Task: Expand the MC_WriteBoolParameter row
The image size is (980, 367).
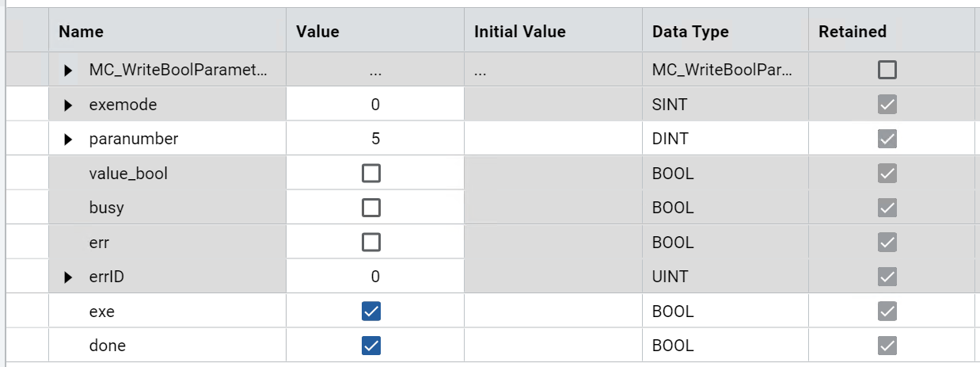Action: tap(69, 71)
